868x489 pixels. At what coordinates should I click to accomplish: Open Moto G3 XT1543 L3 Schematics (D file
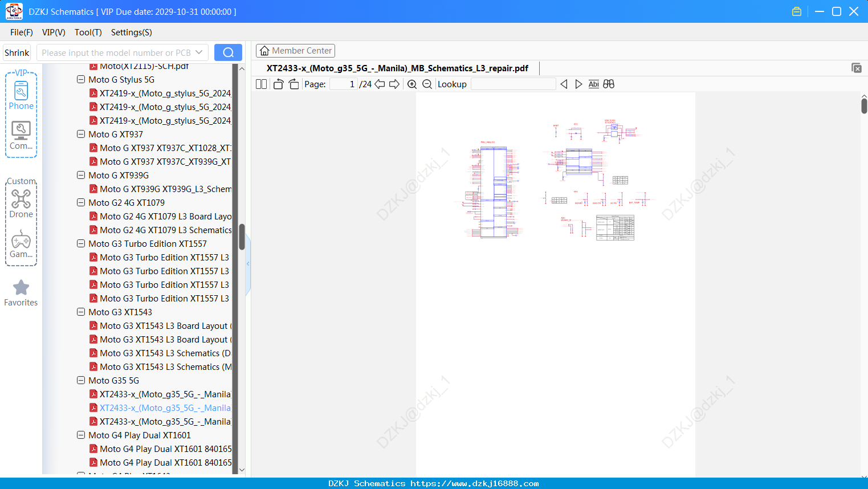161,353
